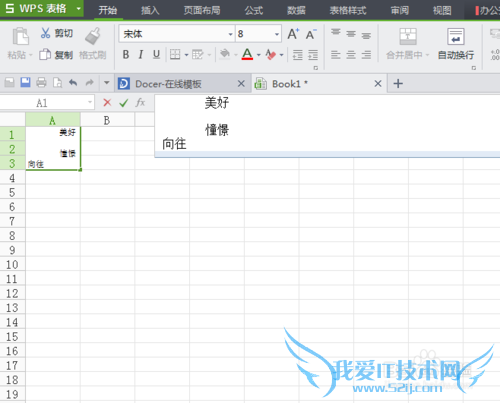Click the A1 name box
The height and width of the screenshot is (403, 500).
tap(47, 103)
